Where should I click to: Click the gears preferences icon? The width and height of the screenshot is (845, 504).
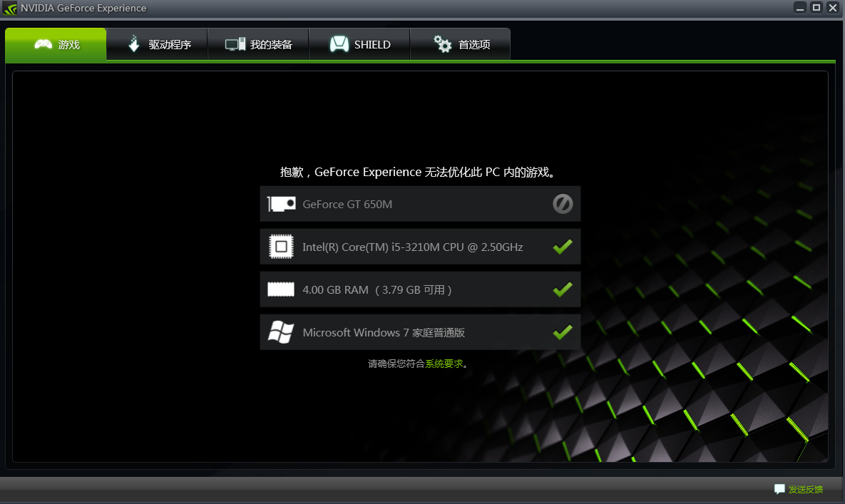pos(442,43)
